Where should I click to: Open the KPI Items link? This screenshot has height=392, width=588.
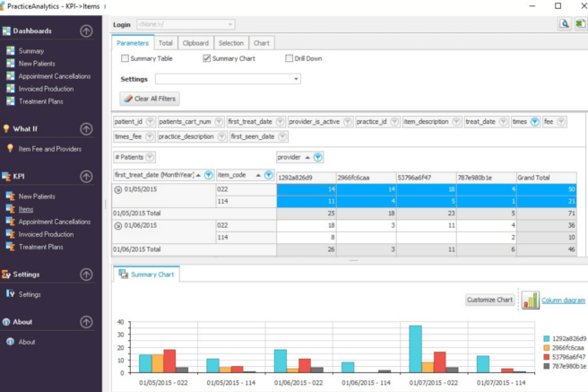(x=26, y=209)
